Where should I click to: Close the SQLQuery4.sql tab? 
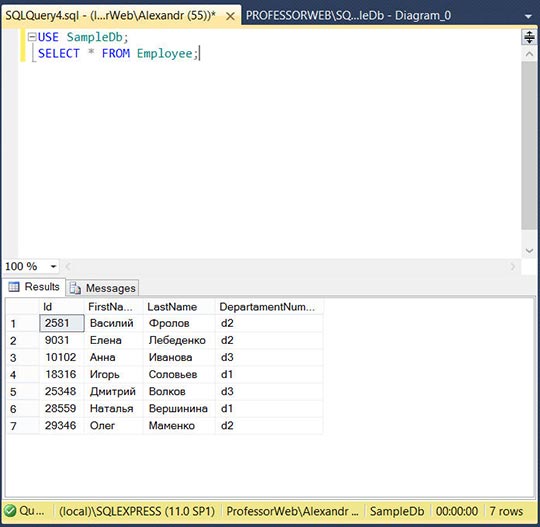click(230, 16)
